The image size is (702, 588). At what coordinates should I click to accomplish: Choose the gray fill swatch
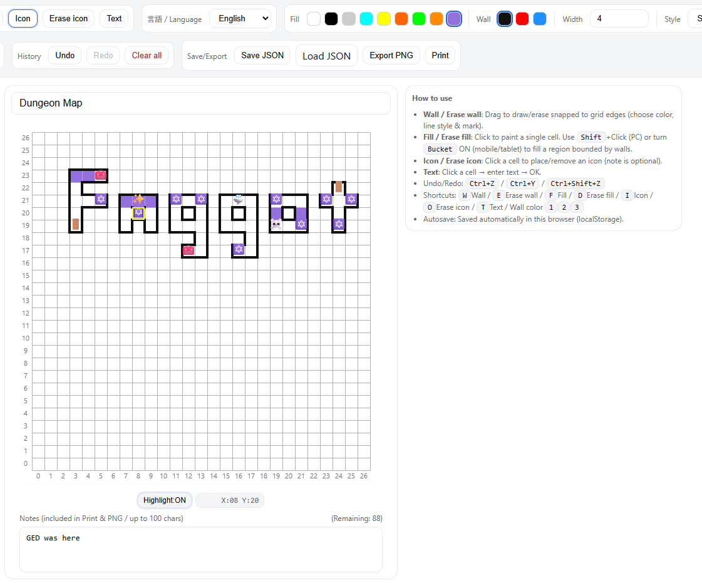click(x=349, y=19)
